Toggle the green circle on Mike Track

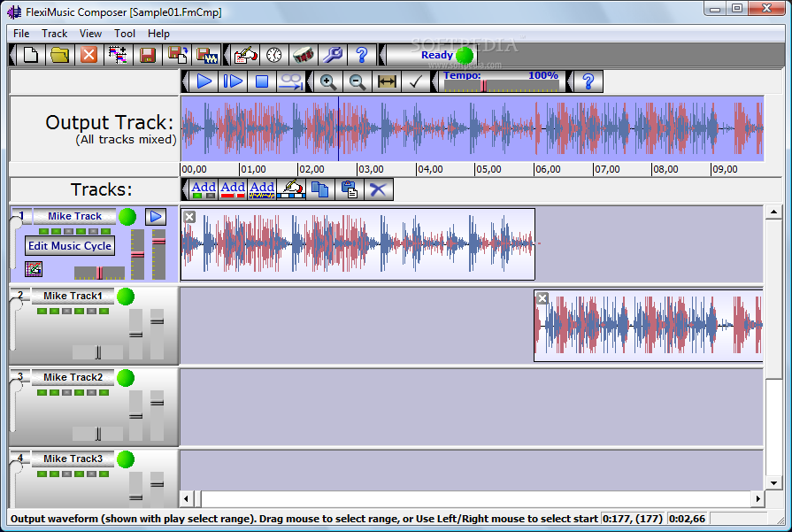[127, 217]
